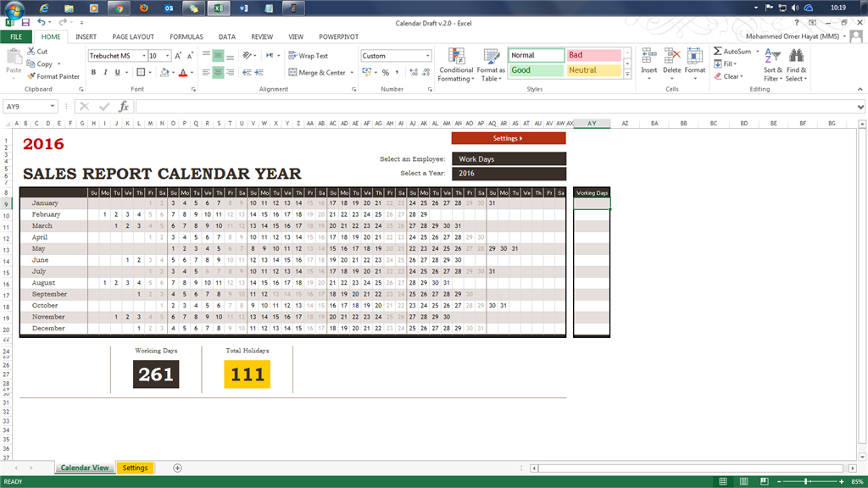Click the Increase Indent icon

259,73
